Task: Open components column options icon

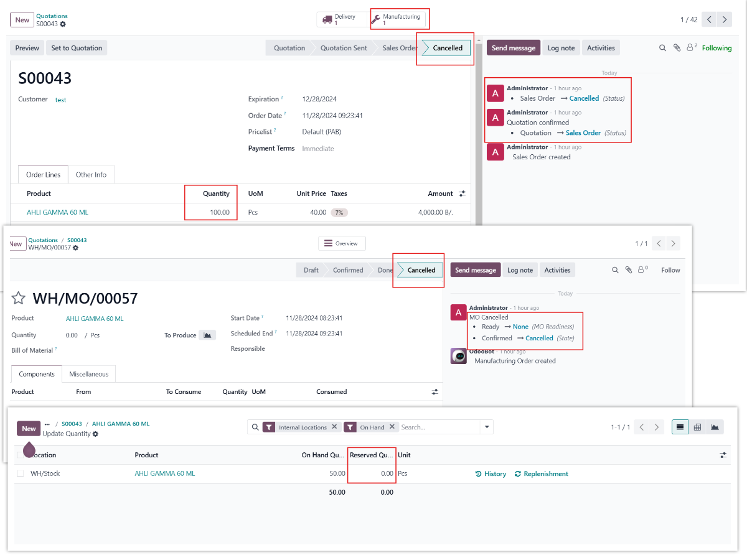Action: 435,392
